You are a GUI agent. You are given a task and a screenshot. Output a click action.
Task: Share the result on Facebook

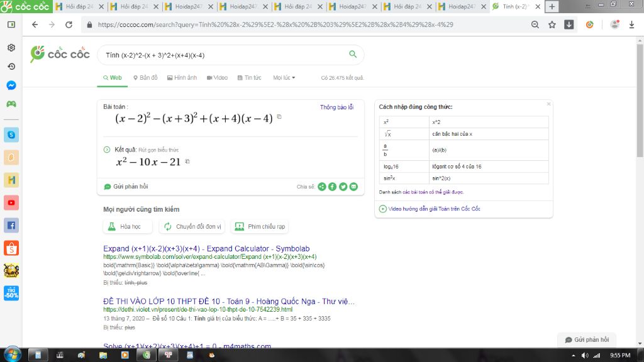pyautogui.click(x=332, y=187)
